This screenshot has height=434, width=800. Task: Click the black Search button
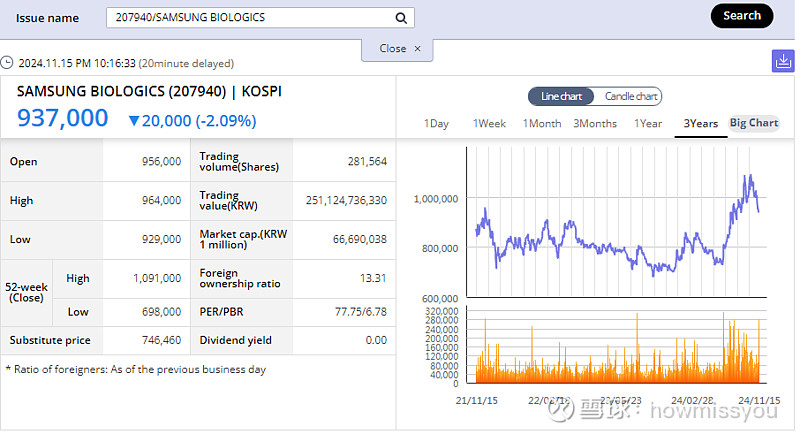742,16
